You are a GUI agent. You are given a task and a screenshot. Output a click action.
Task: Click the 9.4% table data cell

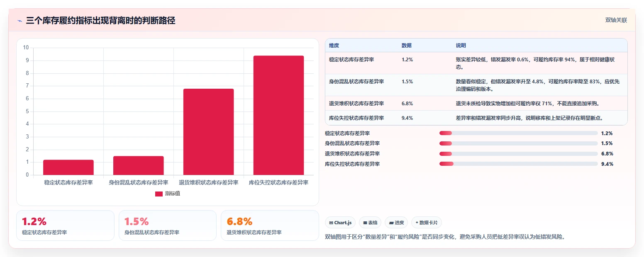click(407, 118)
